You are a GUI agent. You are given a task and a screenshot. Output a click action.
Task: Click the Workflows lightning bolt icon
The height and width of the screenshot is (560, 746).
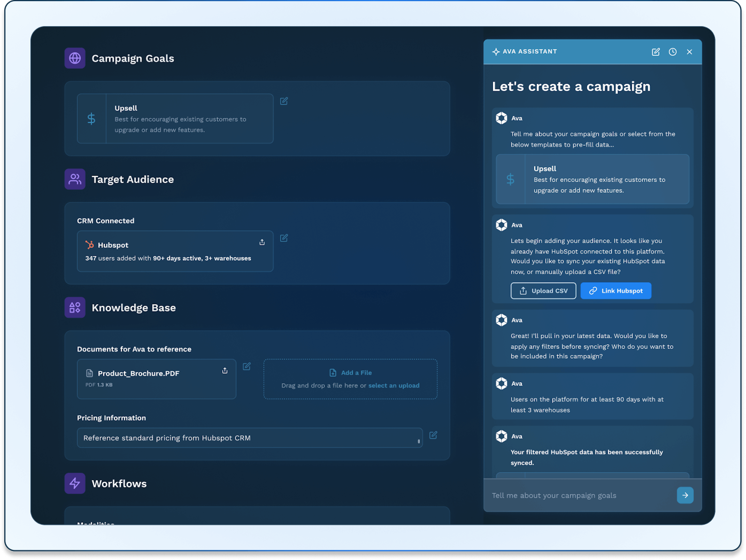[x=75, y=483]
